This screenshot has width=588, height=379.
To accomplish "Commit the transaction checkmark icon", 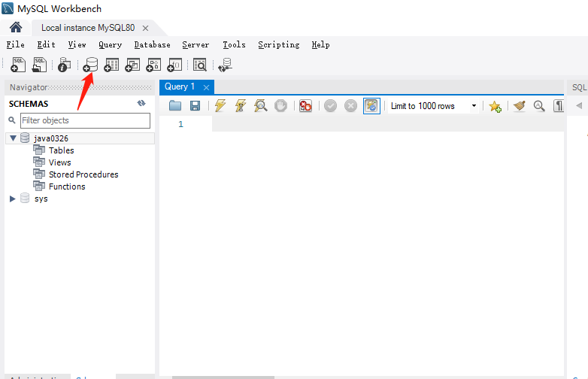I will [330, 106].
